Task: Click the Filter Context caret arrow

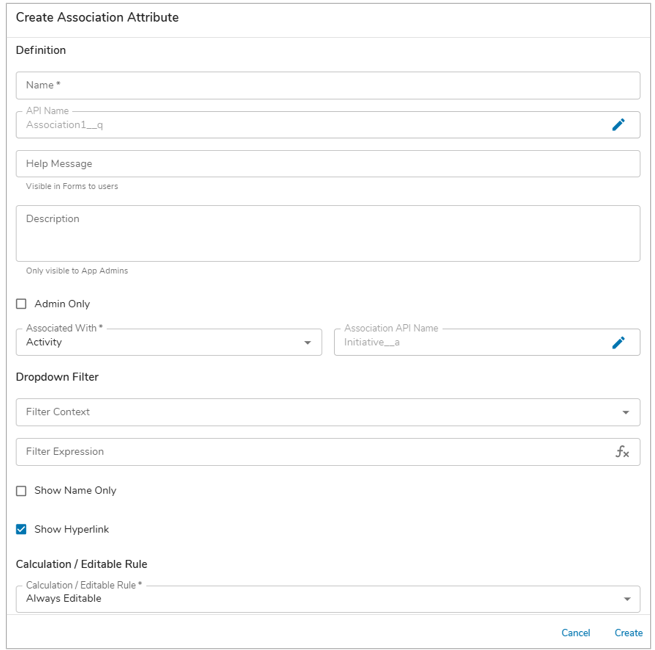Action: tap(626, 412)
